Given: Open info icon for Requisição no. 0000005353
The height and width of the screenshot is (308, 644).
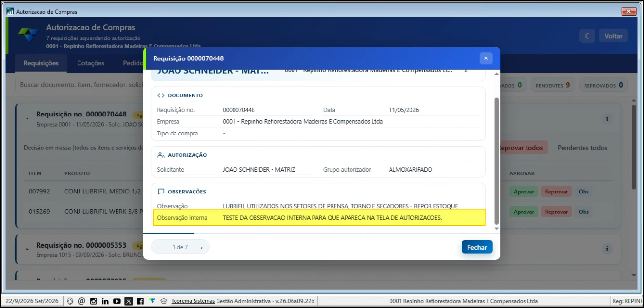Looking at the screenshot, I should tap(607, 249).
